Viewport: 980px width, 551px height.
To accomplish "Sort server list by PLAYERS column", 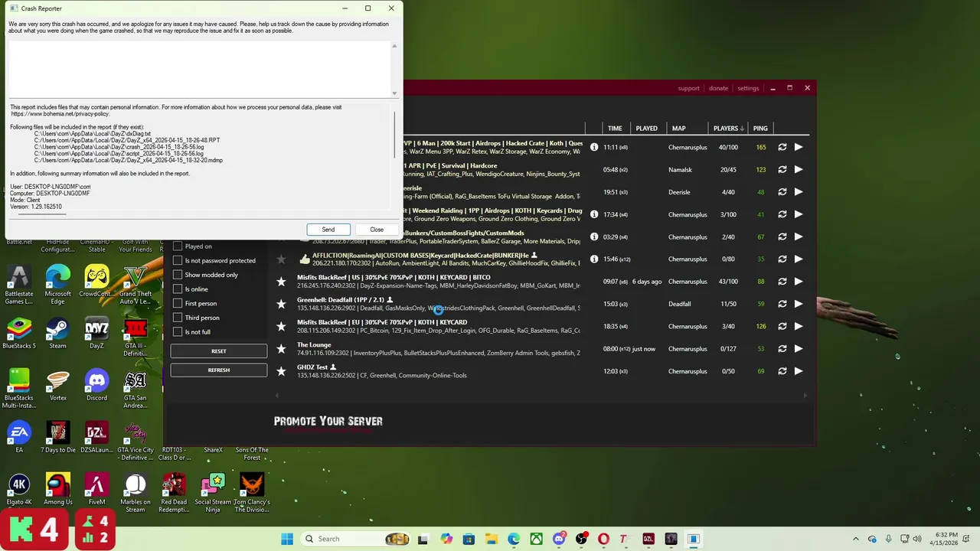I will click(728, 129).
